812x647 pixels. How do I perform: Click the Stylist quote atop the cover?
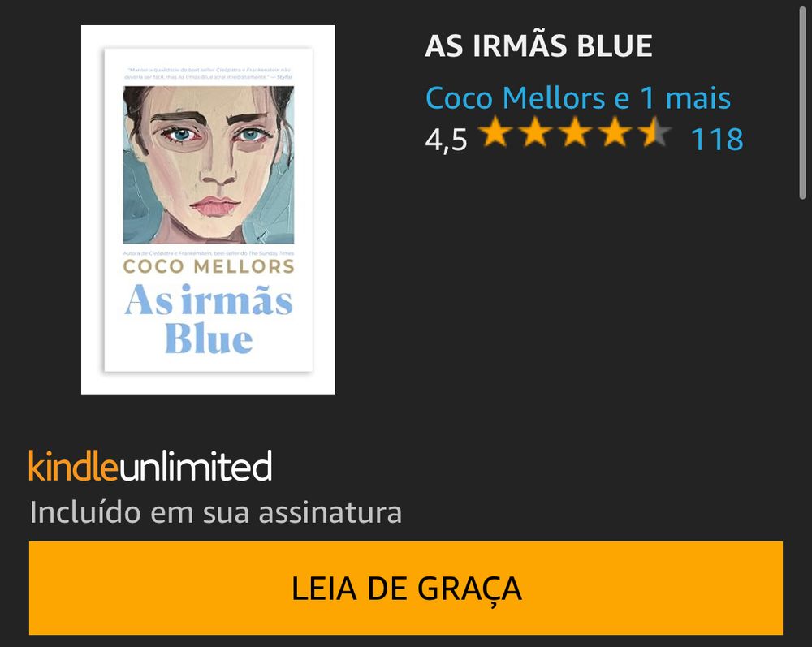209,73
